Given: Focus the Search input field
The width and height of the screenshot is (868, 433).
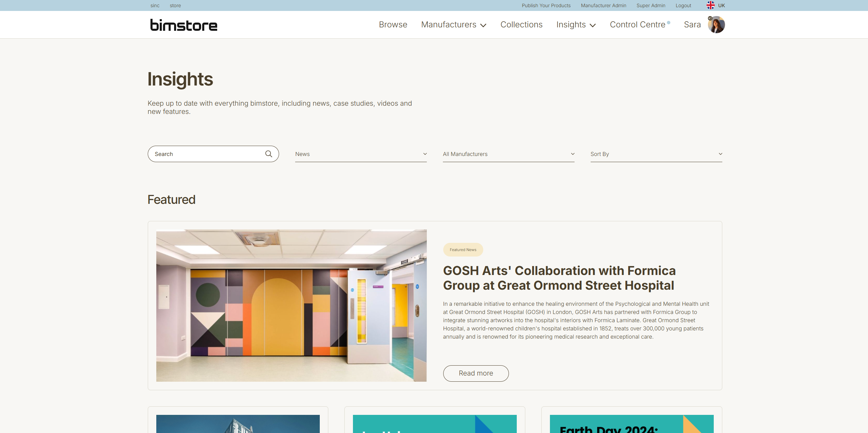Looking at the screenshot, I should [213, 154].
